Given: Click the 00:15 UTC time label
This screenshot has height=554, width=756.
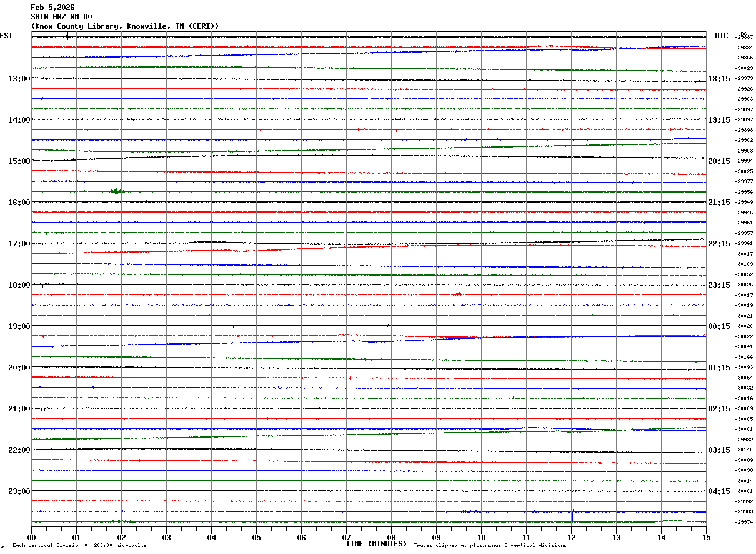Looking at the screenshot, I should pyautogui.click(x=719, y=326).
